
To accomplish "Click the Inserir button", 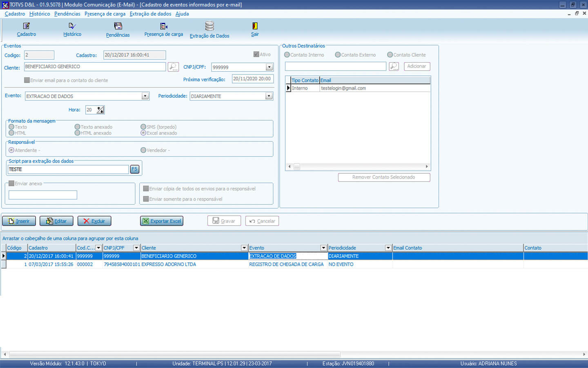I will coord(19,221).
